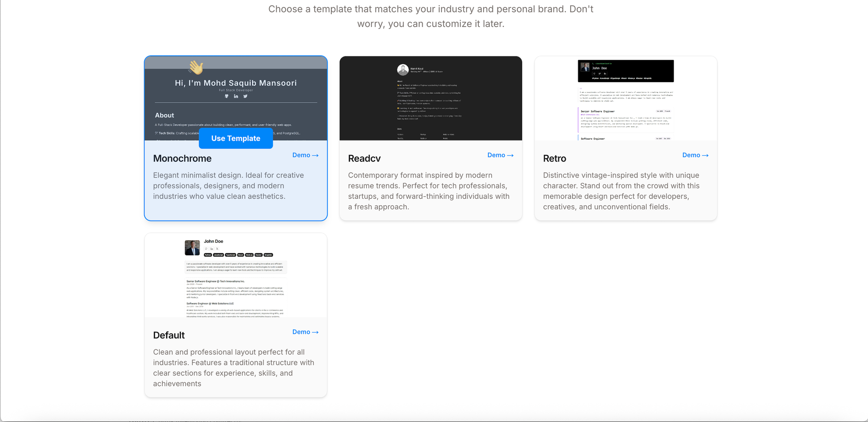The image size is (868, 422).
Task: Click the profile photo in Default preview
Action: 192,247
